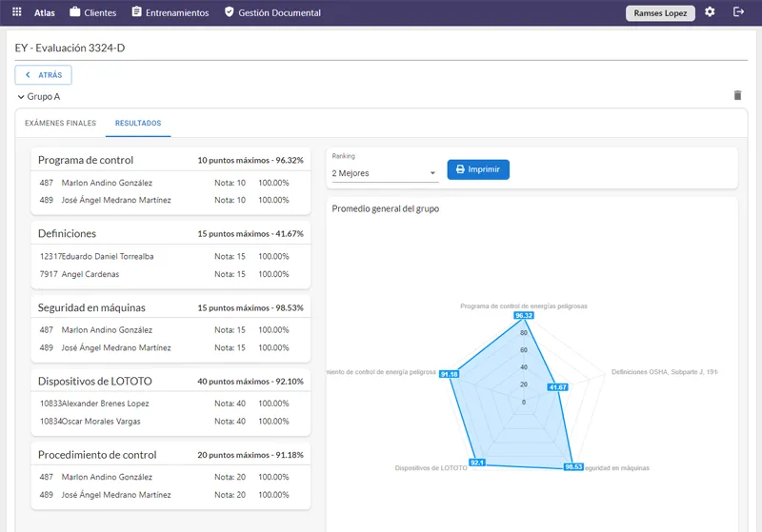Click the printer icon in Imprimir
762x532 pixels.
pos(461,169)
